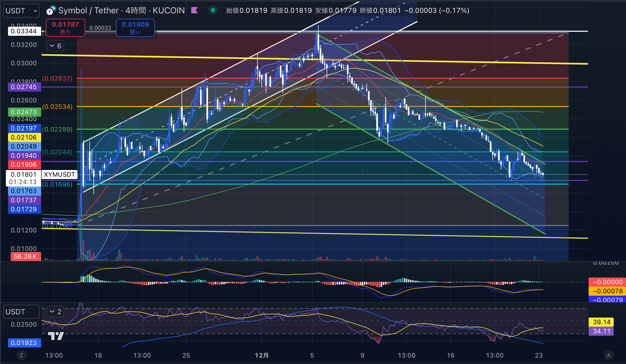Click the −0.00003 (−0.17%) change value
Image resolution: width=626 pixels, height=364 pixels.
(437, 10)
